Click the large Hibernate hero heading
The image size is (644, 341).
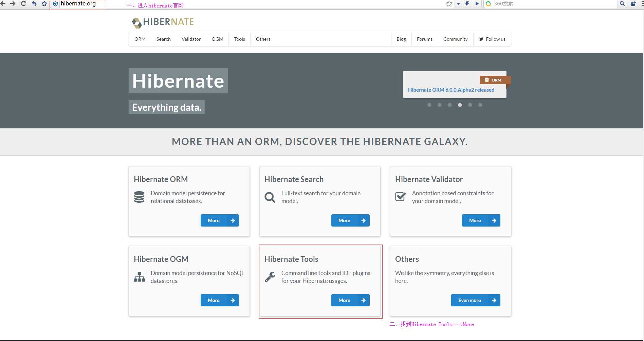click(178, 80)
